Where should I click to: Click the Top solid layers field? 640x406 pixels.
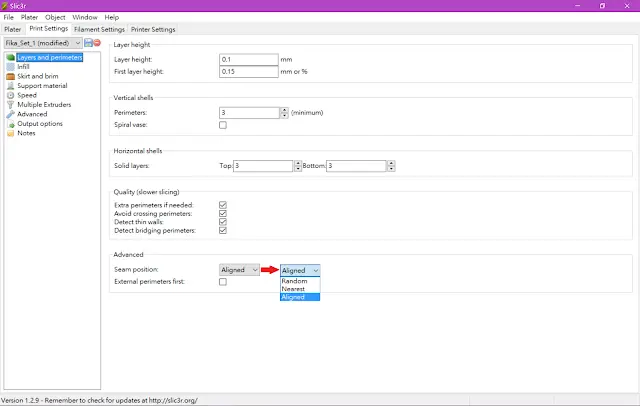click(x=263, y=166)
